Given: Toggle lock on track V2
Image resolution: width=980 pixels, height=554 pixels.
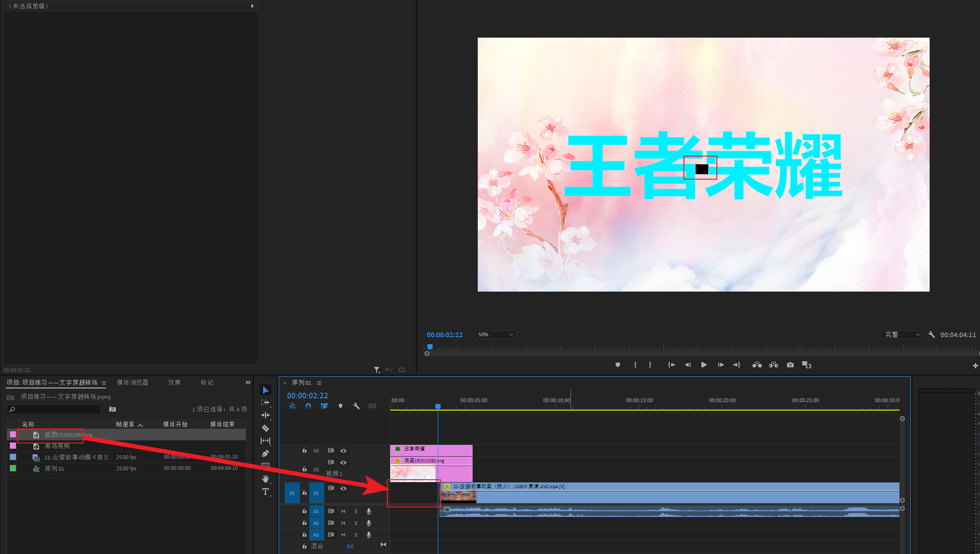Looking at the screenshot, I should pyautogui.click(x=305, y=469).
